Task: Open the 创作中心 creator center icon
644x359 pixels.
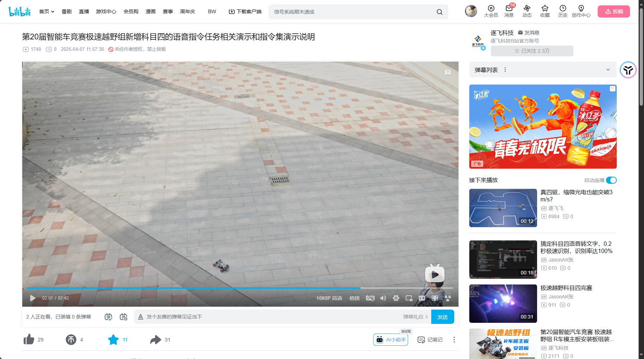Action: [581, 11]
